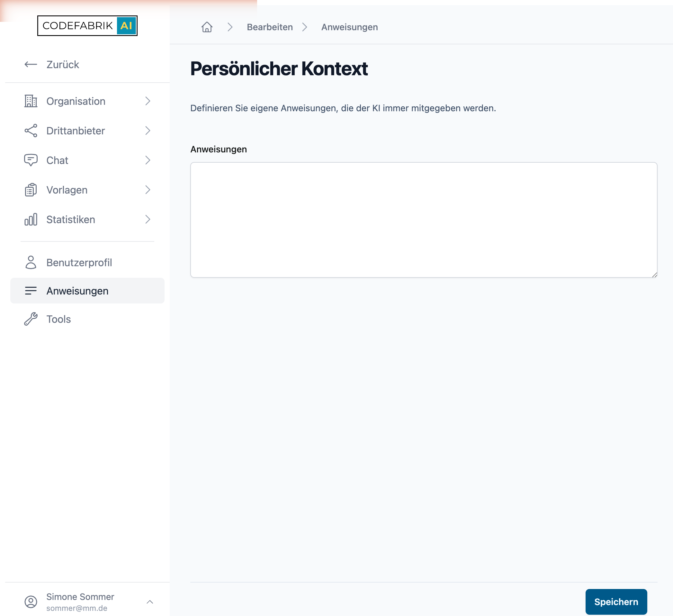Image resolution: width=673 pixels, height=616 pixels.
Task: Click the Drittanbieter share icon
Action: click(31, 131)
